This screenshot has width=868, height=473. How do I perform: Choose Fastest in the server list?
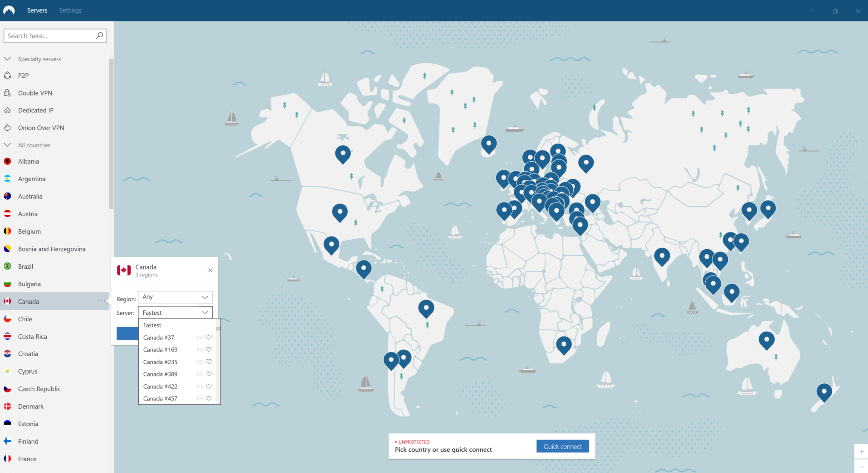(177, 325)
